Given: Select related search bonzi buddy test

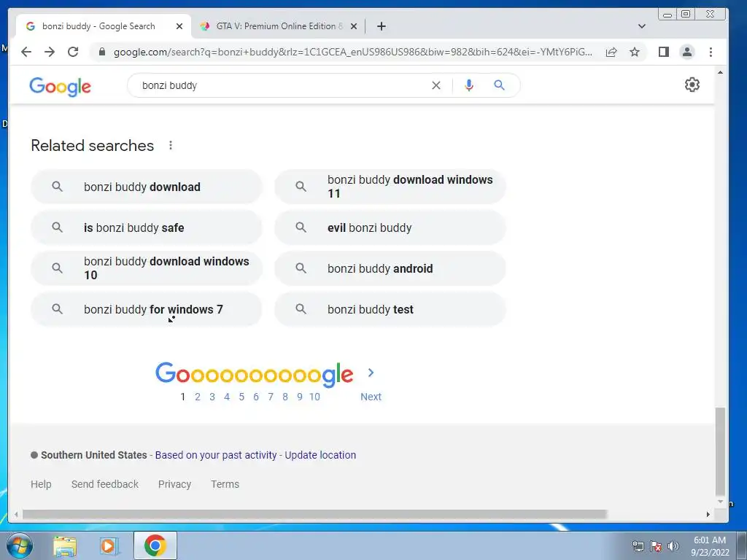Looking at the screenshot, I should pyautogui.click(x=390, y=309).
